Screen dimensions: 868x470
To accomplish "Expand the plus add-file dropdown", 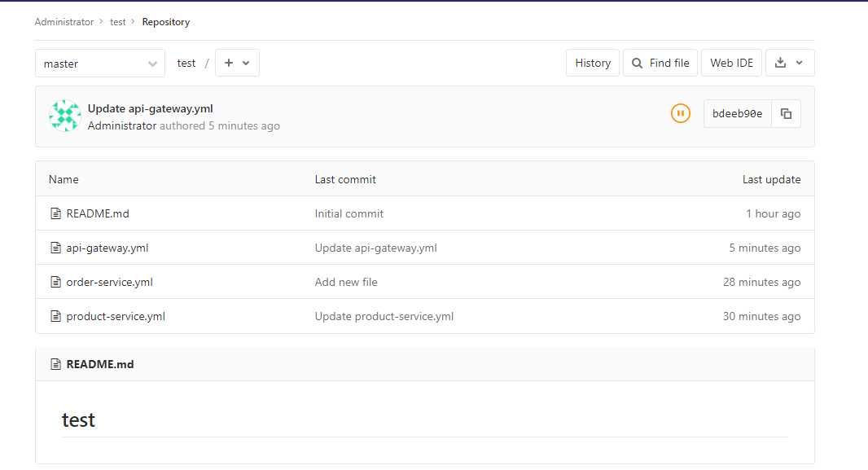I will [237, 63].
